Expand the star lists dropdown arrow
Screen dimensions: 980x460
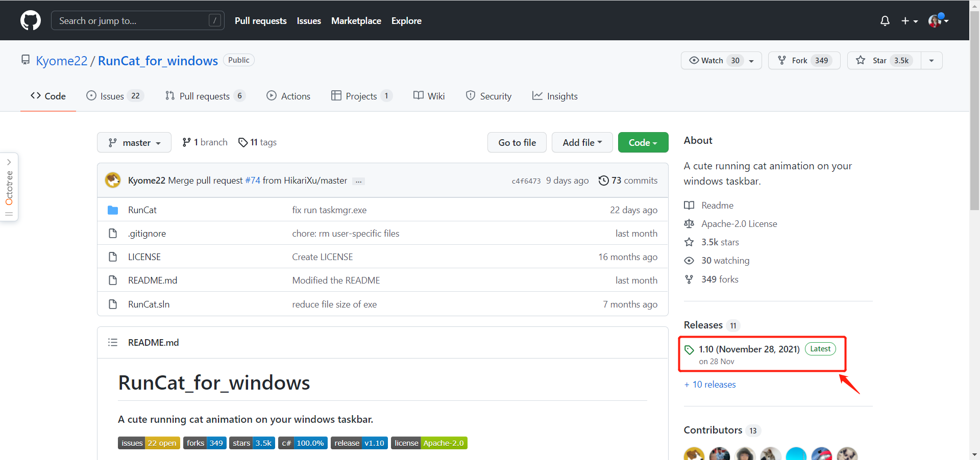point(932,61)
